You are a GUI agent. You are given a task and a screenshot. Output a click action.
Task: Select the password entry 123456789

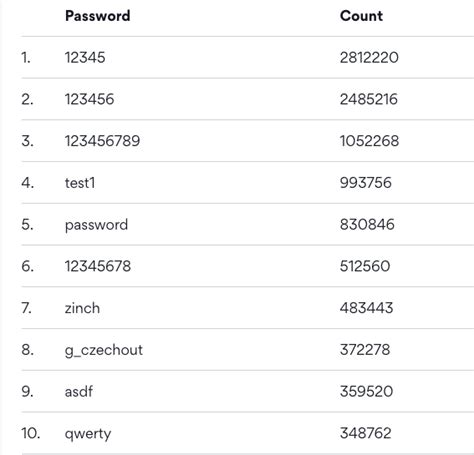click(x=102, y=141)
